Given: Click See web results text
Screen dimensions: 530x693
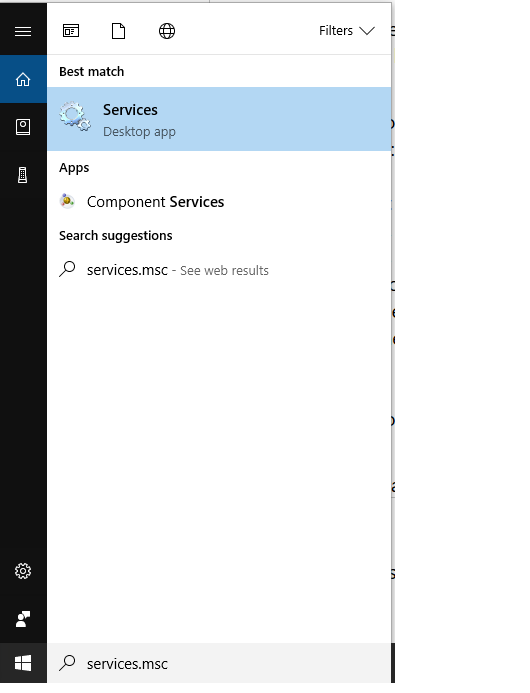Looking at the screenshot, I should click(x=224, y=270).
